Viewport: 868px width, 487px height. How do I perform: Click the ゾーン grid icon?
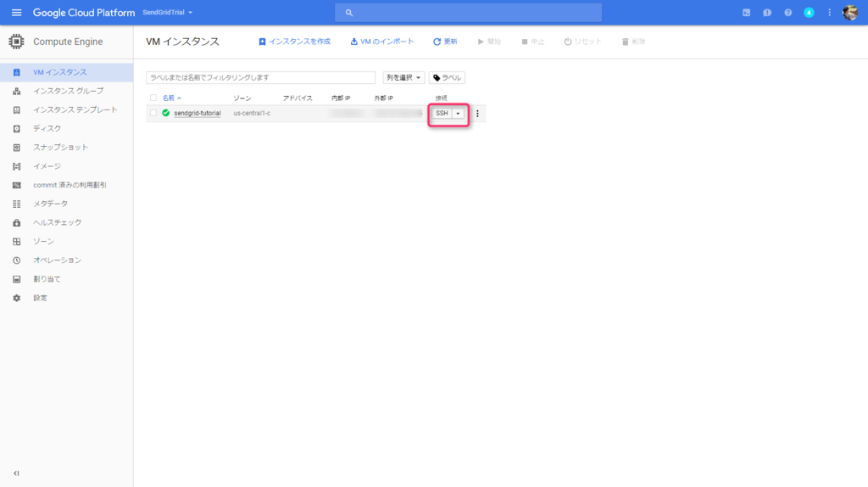(17, 242)
